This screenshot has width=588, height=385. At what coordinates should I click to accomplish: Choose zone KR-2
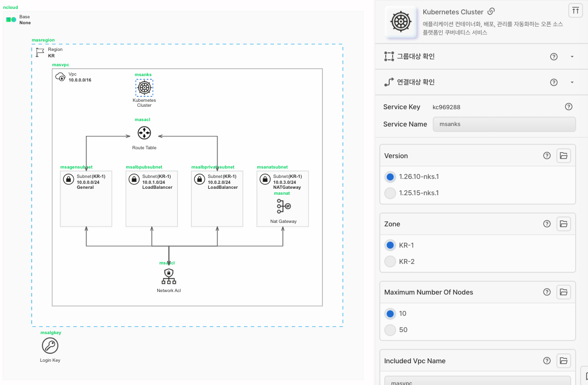coord(390,261)
